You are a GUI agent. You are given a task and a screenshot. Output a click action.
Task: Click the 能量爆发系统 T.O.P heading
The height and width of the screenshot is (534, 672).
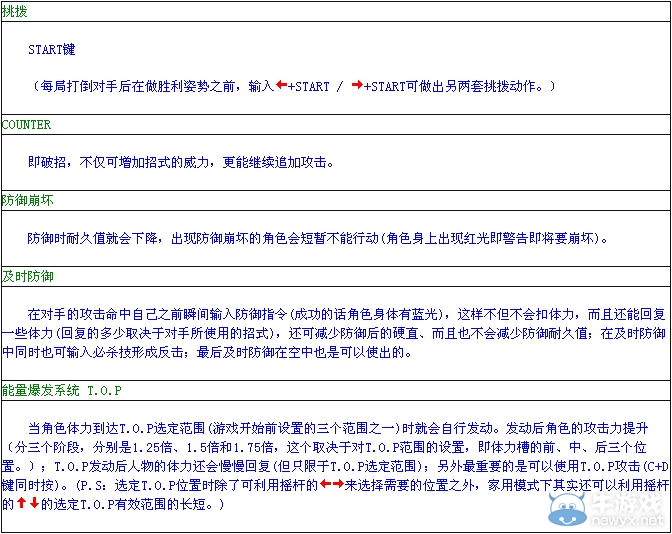tap(62, 390)
